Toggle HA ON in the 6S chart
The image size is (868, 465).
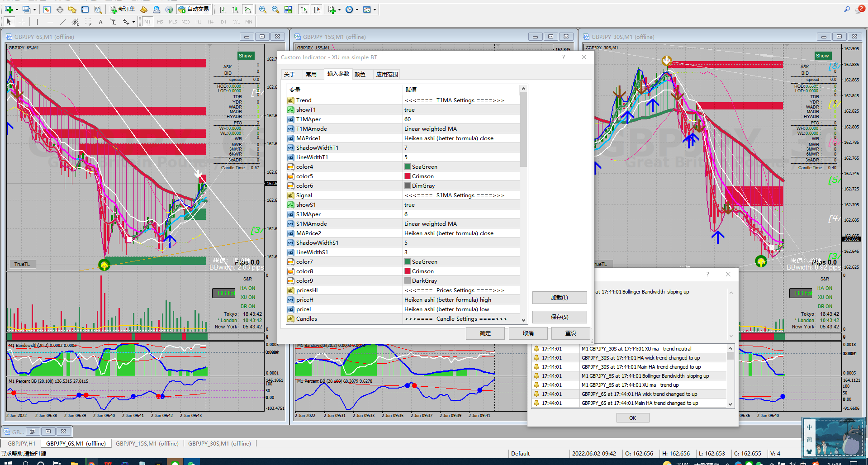pos(247,288)
